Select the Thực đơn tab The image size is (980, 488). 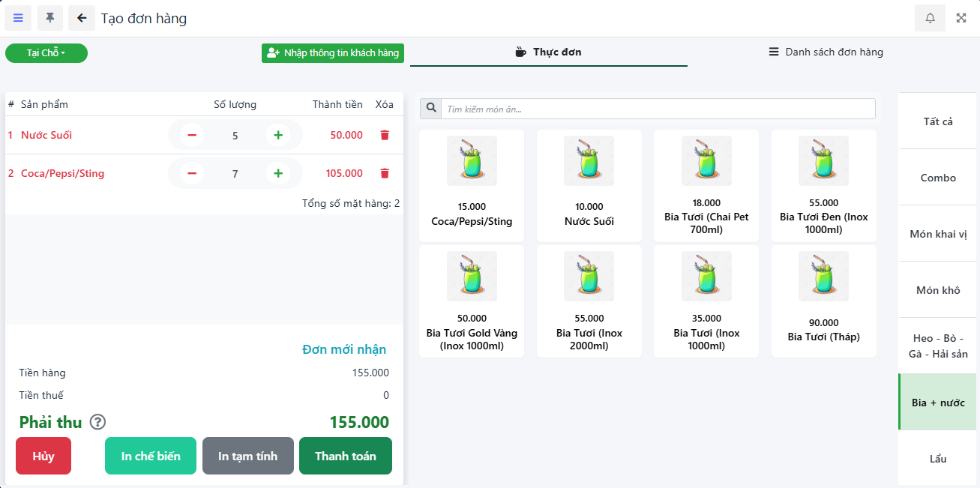coord(549,52)
